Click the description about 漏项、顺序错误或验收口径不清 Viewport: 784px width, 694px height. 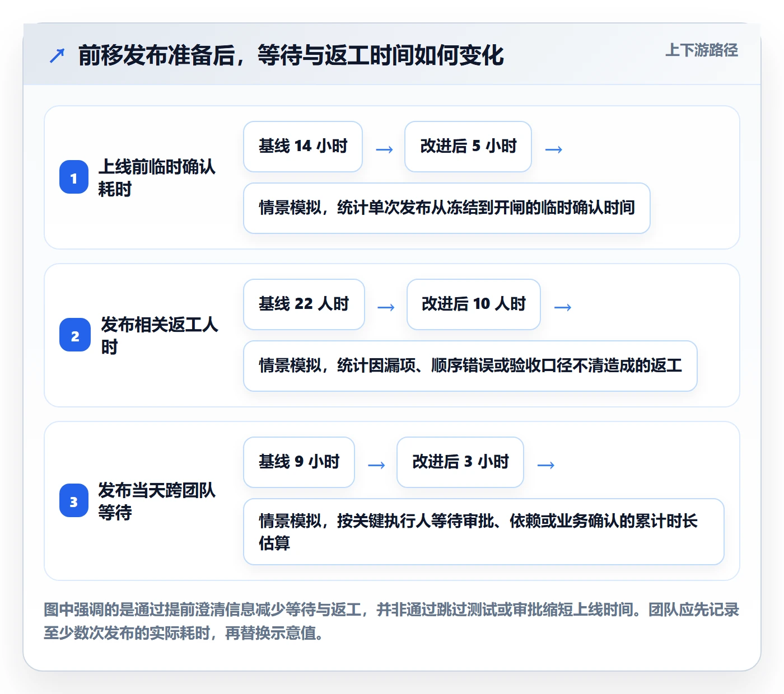(470, 366)
